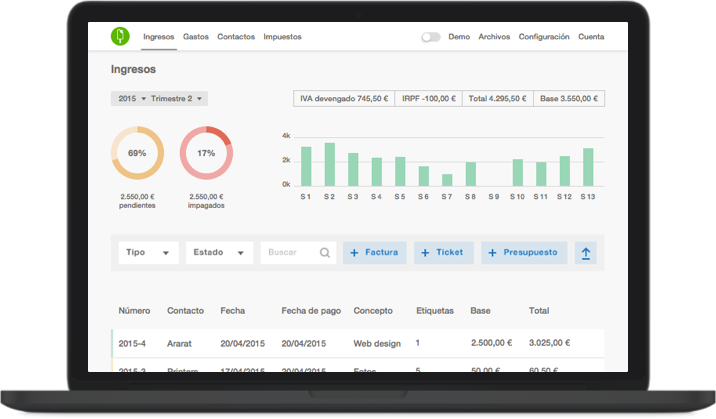Sort by the Concepto column header
716x419 pixels.
click(373, 311)
